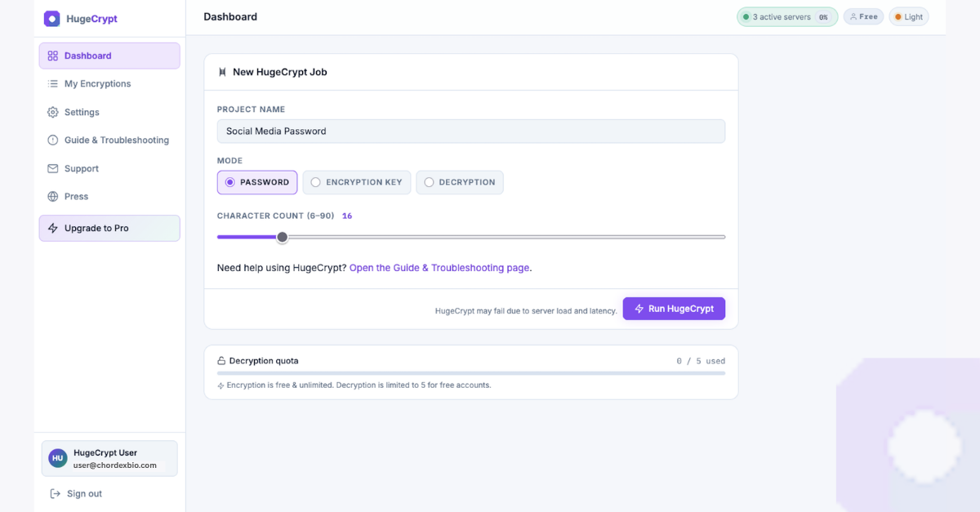This screenshot has height=512, width=980.
Task: Click the Free plan badge
Action: coord(863,16)
